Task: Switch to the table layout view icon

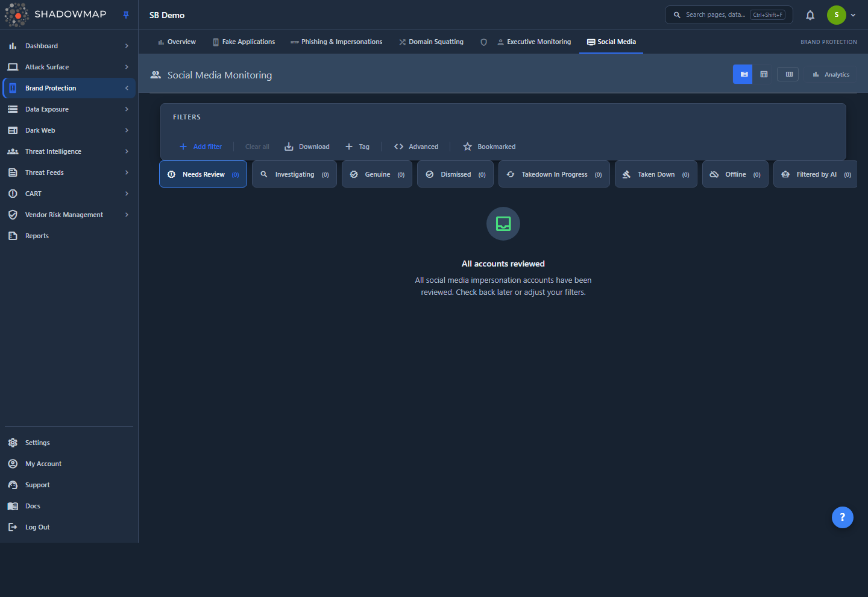Action: (x=764, y=74)
